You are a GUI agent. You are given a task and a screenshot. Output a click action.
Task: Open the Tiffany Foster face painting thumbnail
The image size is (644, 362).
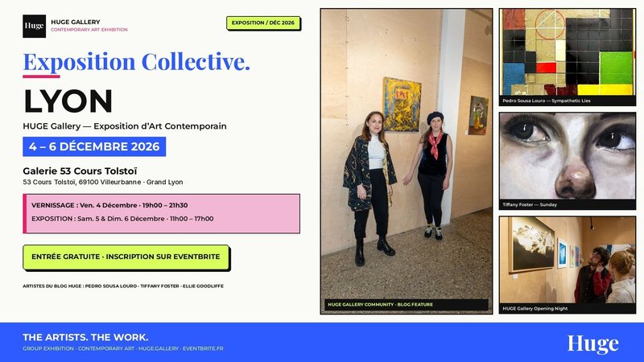[568, 156]
